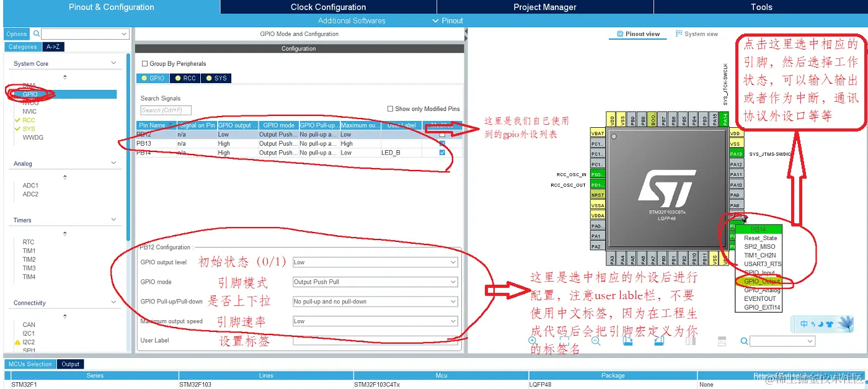
Task: Choose GPIO_EXTI14 from the PB14 pin menu
Action: point(762,307)
